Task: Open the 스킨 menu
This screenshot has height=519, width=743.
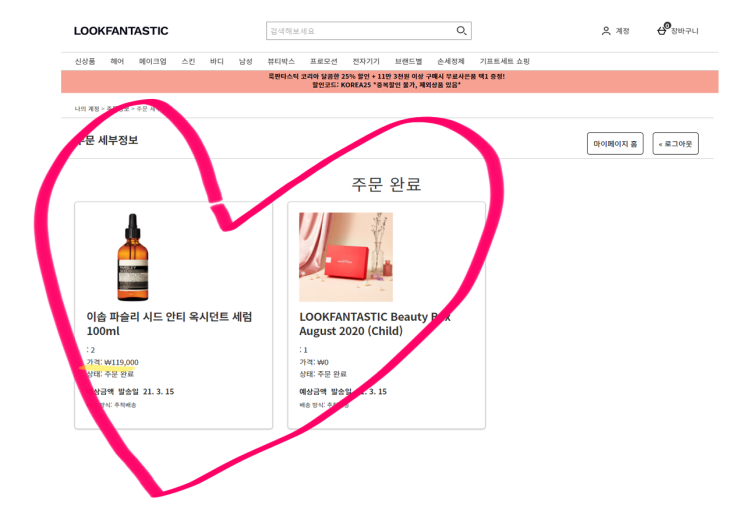Action: 188,61
